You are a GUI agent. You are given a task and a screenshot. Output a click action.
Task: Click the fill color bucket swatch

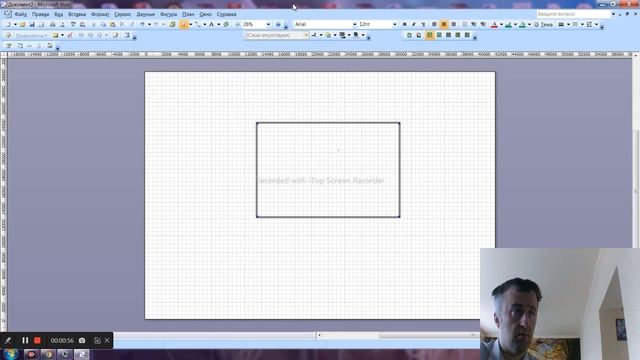point(522,24)
